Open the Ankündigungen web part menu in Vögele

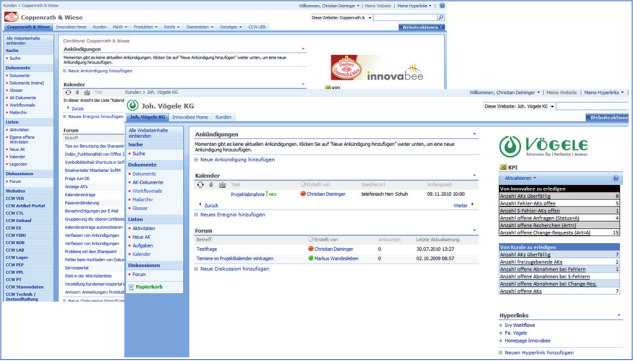point(474,134)
